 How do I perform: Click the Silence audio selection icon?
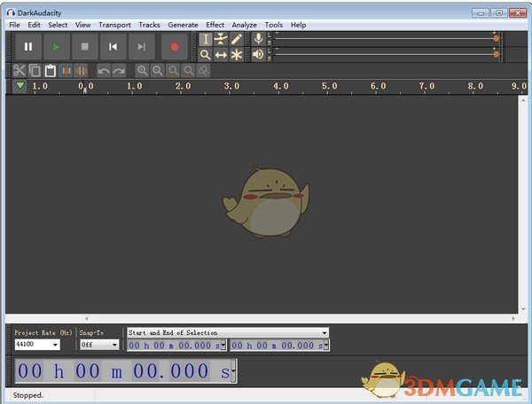[81, 71]
